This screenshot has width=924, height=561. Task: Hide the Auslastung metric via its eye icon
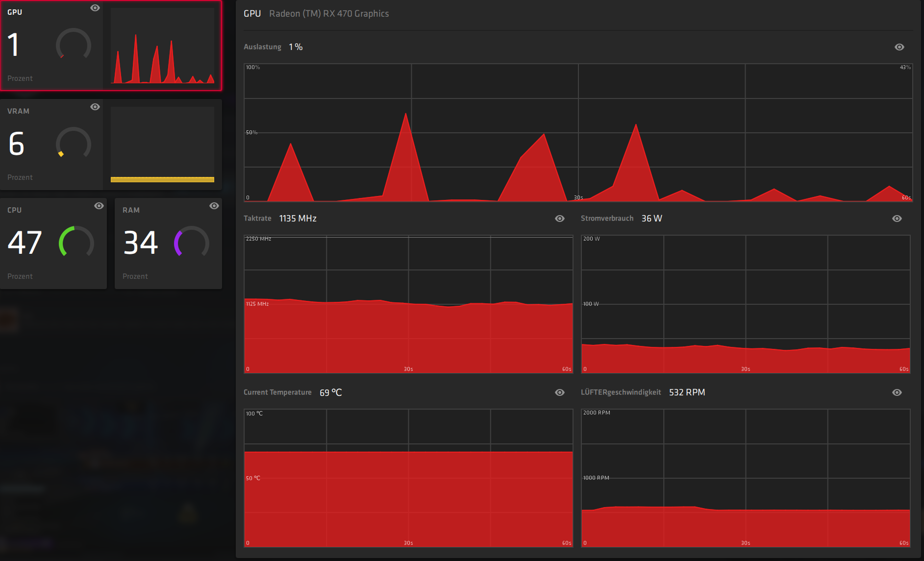coord(899,47)
